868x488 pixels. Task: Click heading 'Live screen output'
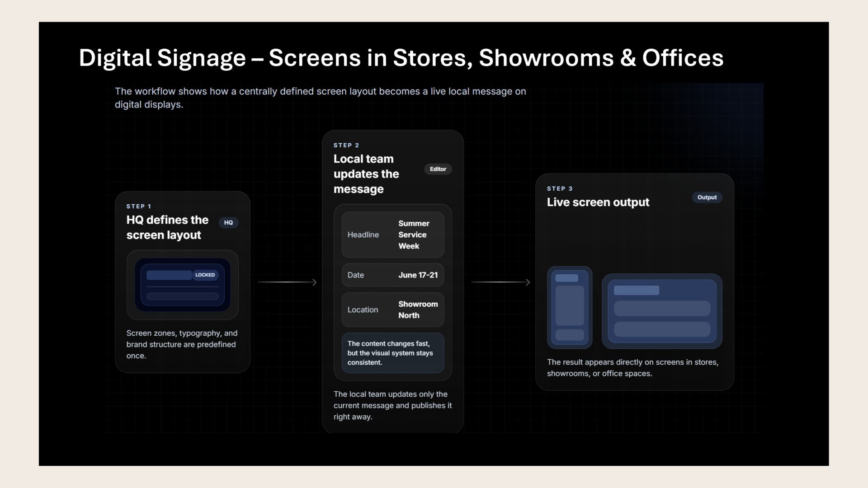tap(598, 202)
